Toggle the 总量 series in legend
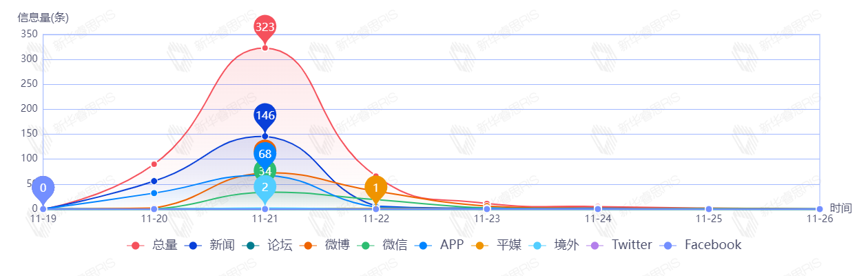The image size is (868, 276). pos(154,245)
